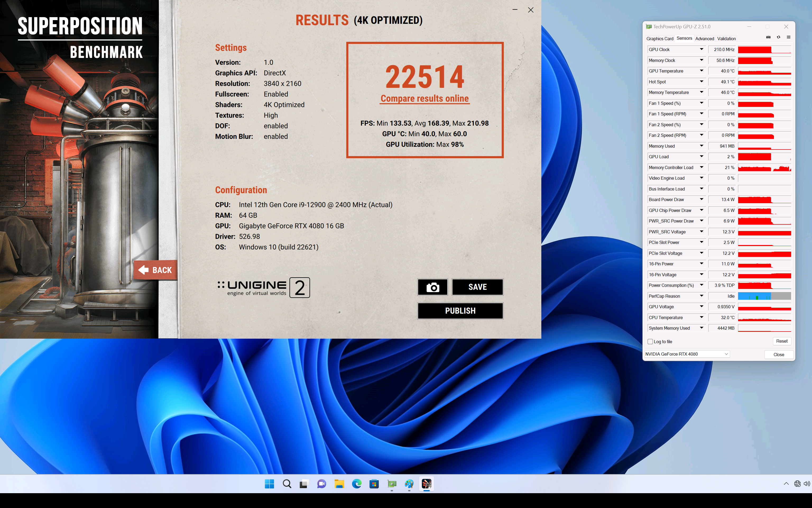This screenshot has width=812, height=508.
Task: Minimize the Superposition results window
Action: [515, 10]
